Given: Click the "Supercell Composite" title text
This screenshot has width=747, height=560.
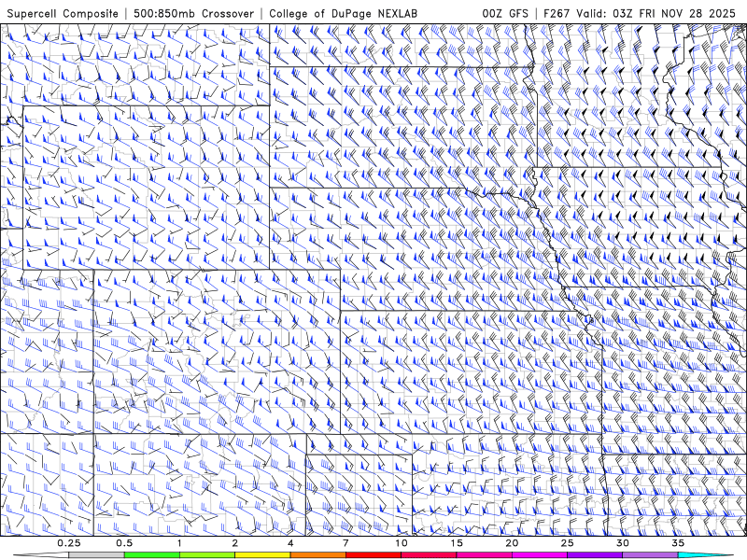Looking at the screenshot, I should [63, 13].
